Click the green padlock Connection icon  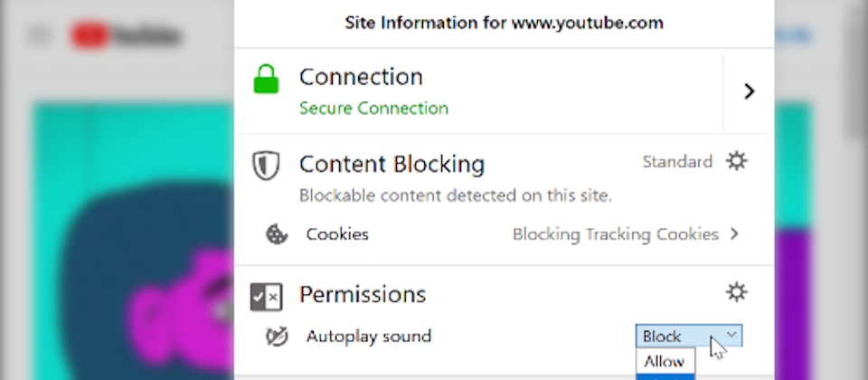click(266, 81)
